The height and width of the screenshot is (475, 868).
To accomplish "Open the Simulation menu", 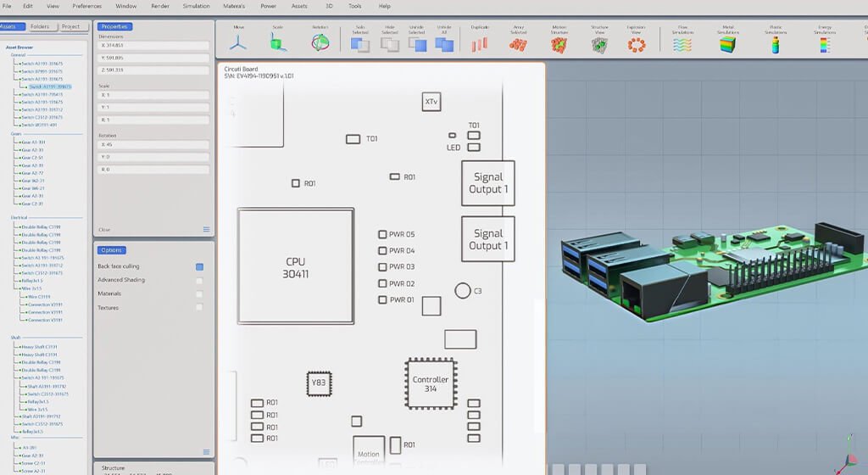I will point(196,6).
